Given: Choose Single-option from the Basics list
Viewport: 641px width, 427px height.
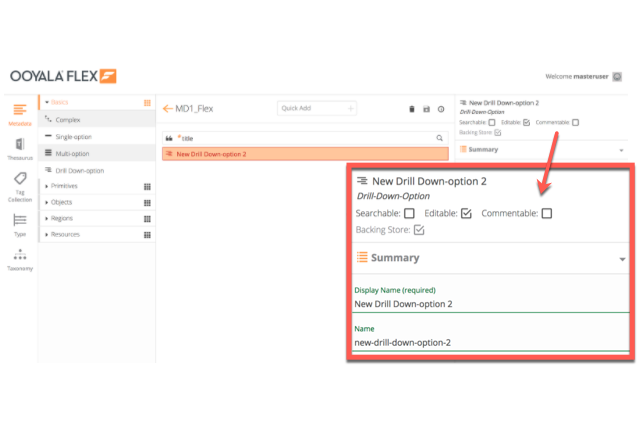Looking at the screenshot, I should coord(73,136).
